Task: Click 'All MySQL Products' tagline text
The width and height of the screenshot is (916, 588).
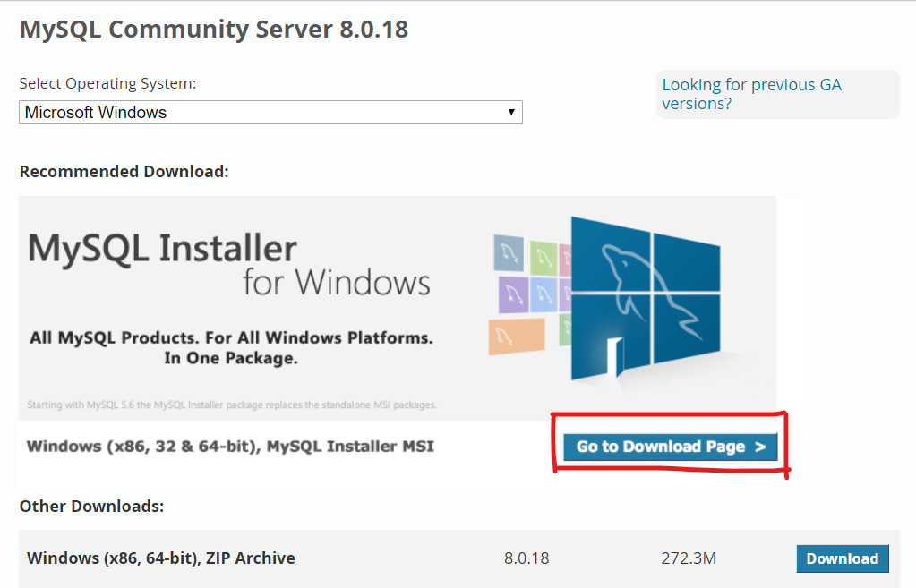Action: pyautogui.click(x=231, y=348)
